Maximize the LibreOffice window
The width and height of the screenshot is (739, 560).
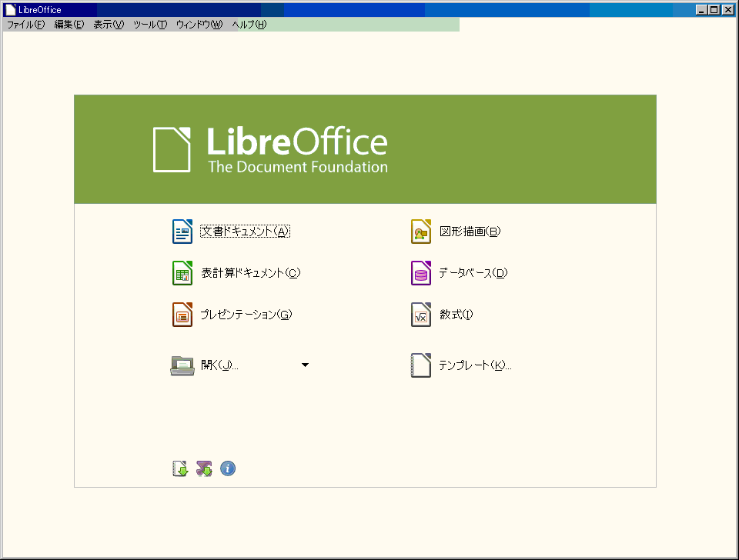(x=714, y=10)
